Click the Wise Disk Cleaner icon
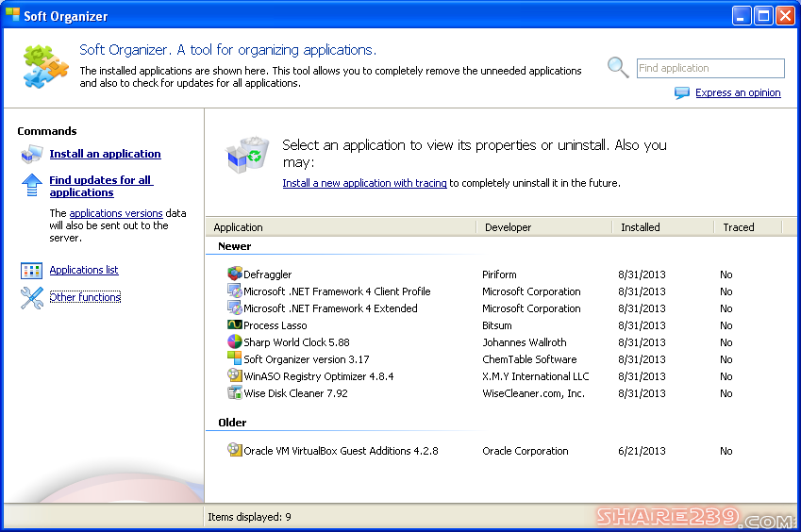This screenshot has height=532, width=801. click(235, 392)
